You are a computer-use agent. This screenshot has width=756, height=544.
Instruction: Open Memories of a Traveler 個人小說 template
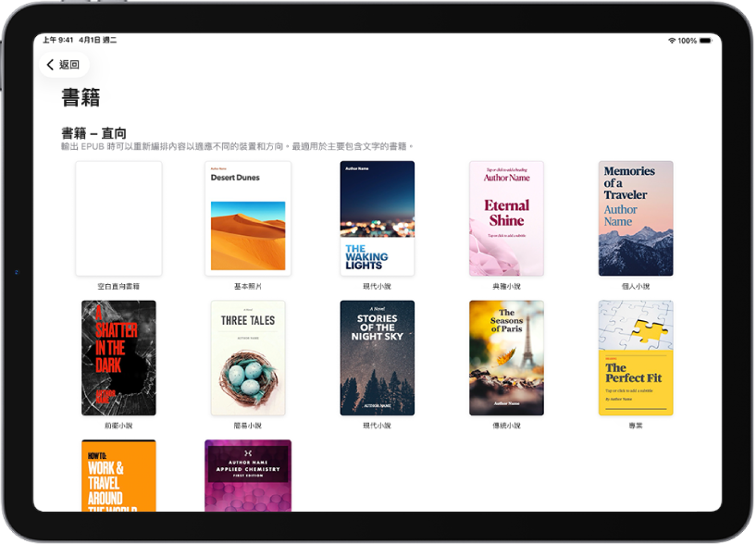tap(635, 218)
